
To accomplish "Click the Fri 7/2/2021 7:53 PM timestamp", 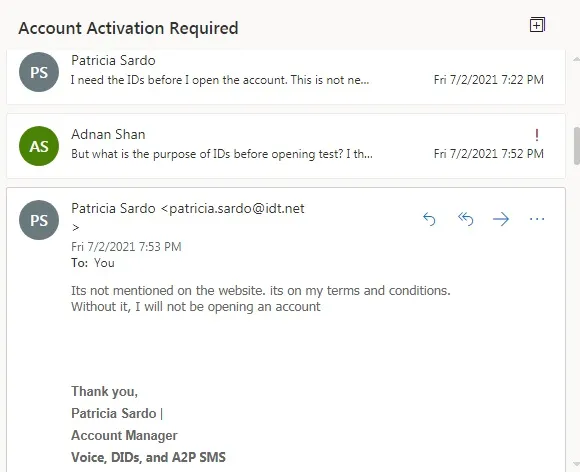I will (x=126, y=247).
